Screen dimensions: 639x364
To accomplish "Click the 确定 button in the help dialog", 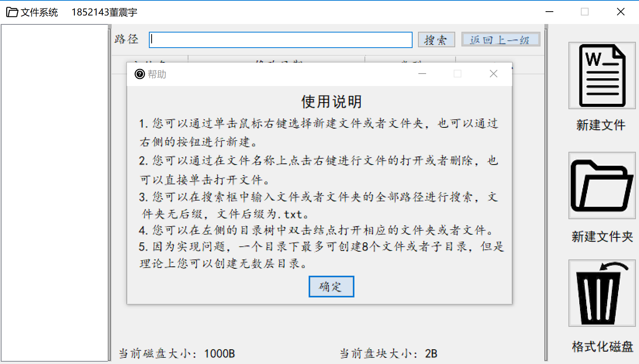I will pos(331,287).
